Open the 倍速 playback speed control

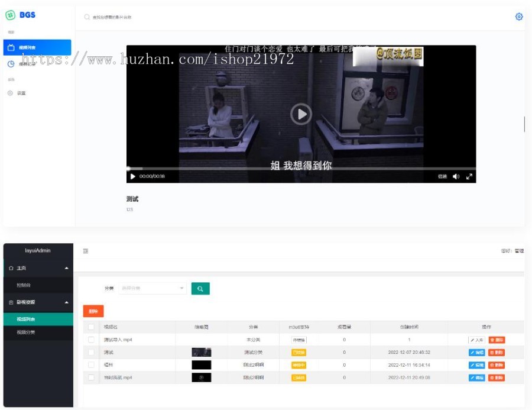(442, 176)
